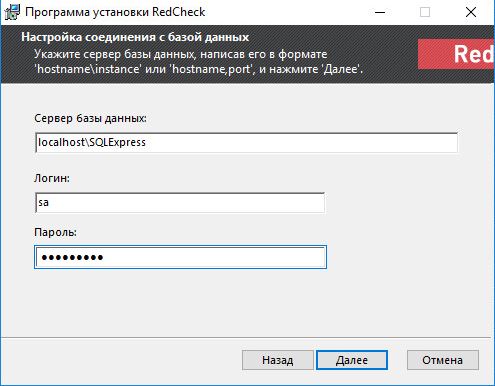This screenshot has height=386, width=495.
Task: Click the 'Пароль:' label
Action: pyautogui.click(x=55, y=232)
